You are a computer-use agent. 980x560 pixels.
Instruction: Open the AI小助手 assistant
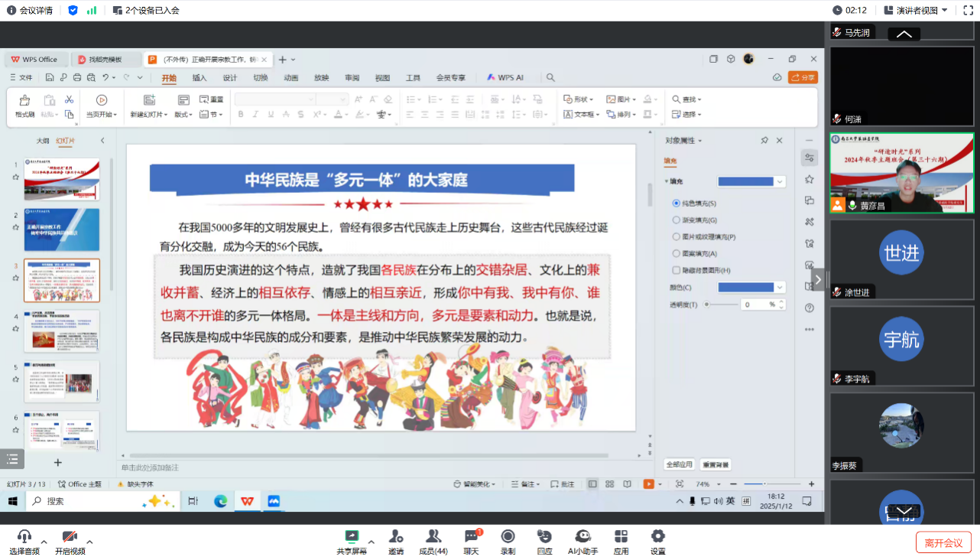[582, 536]
